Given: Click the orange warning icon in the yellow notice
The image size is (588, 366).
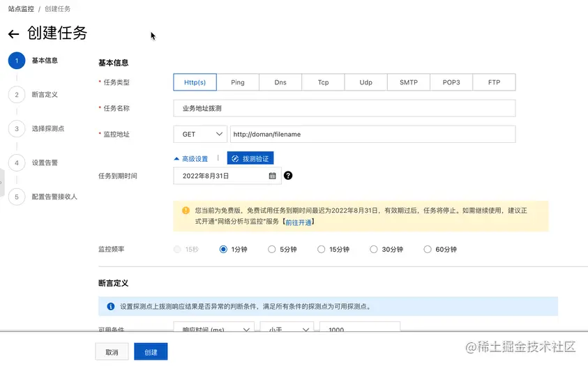Looking at the screenshot, I should [x=186, y=211].
